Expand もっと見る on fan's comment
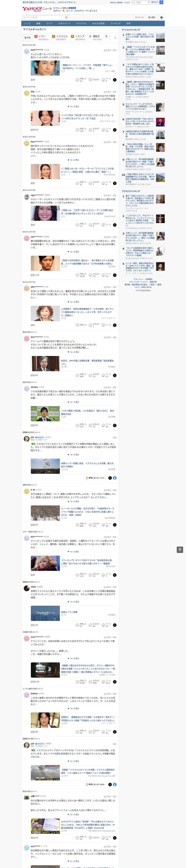The width and height of the screenshot is (186, 868). click(x=73, y=160)
